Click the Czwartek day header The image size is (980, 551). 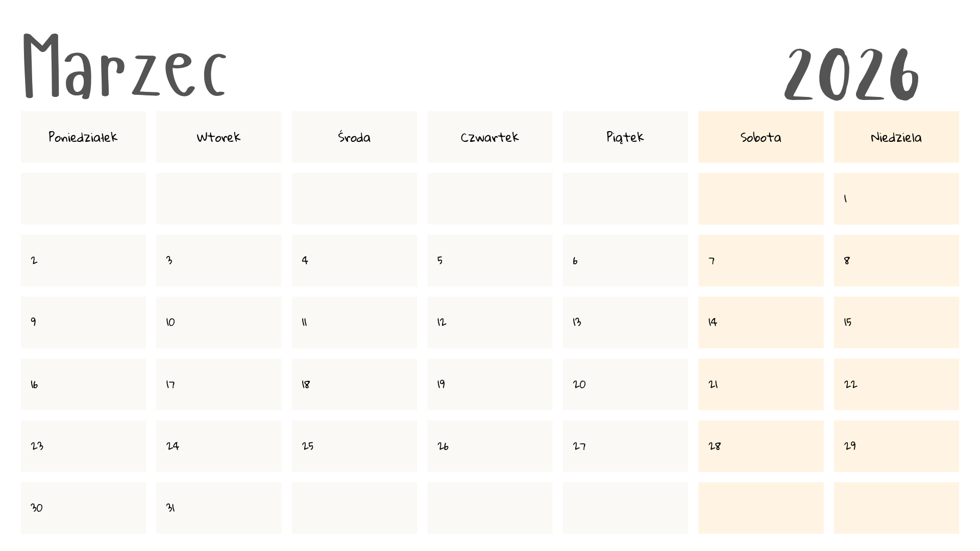489,137
